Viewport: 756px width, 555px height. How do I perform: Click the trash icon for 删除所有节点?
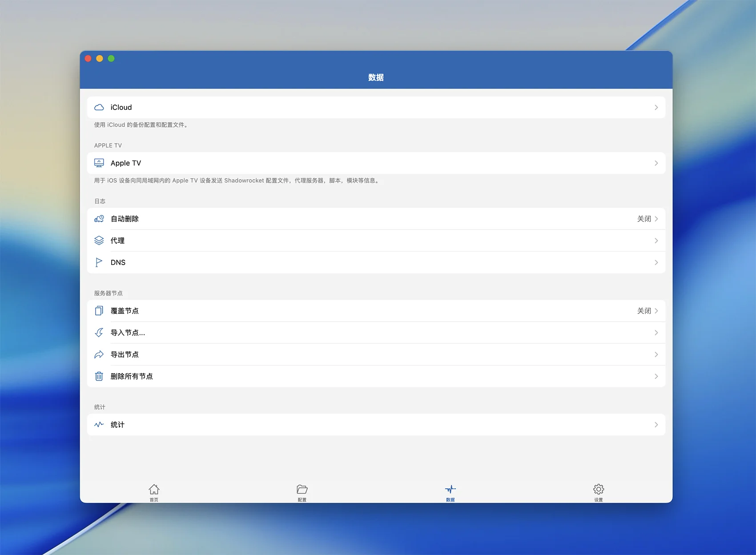99,376
